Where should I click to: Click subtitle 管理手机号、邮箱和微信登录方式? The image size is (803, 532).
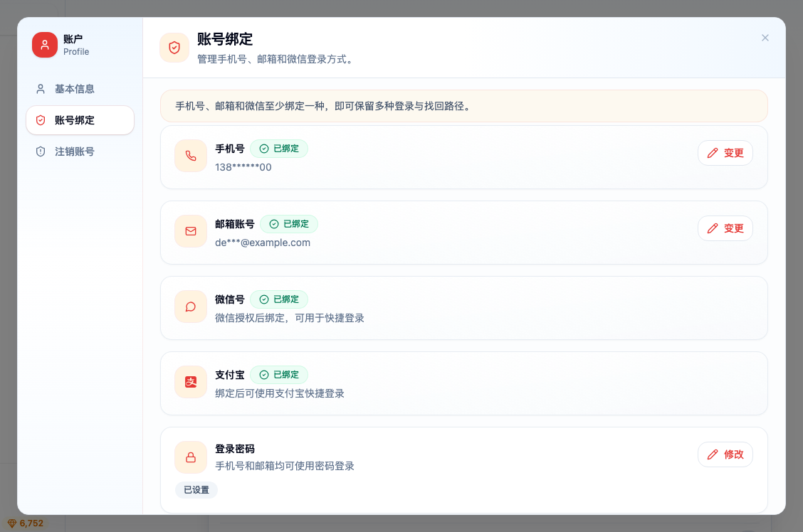275,59
